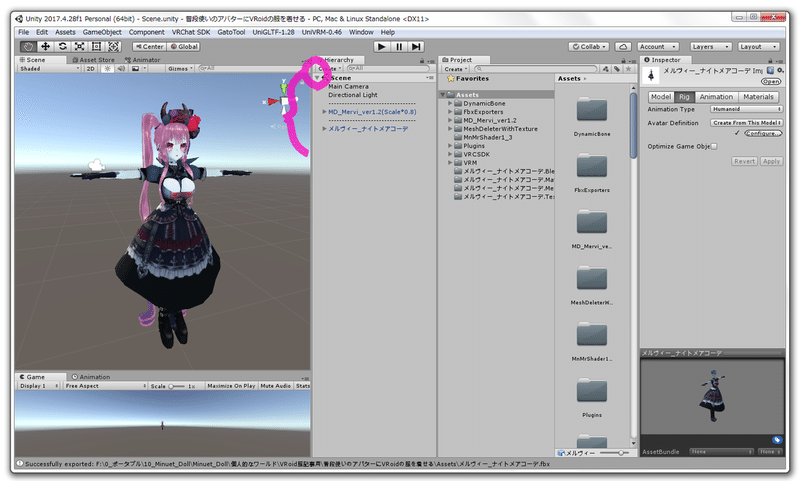
Task: Open Animation Type Humanoid dropdown
Action: (x=746, y=109)
